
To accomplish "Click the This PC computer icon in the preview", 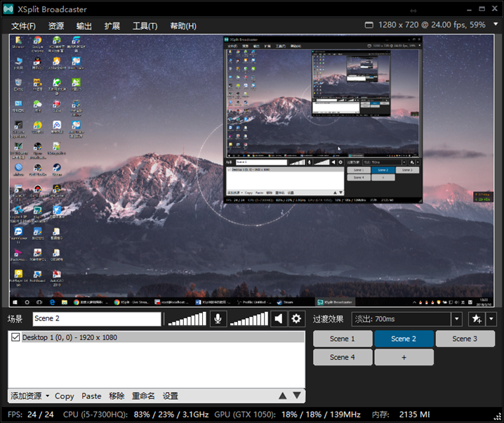I will [x=18, y=64].
